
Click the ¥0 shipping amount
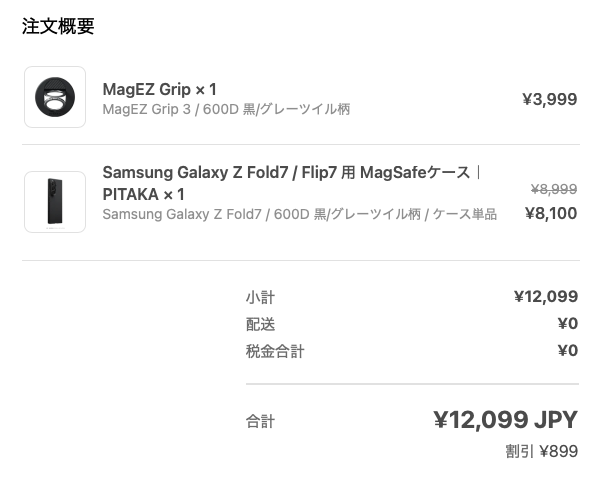click(568, 323)
